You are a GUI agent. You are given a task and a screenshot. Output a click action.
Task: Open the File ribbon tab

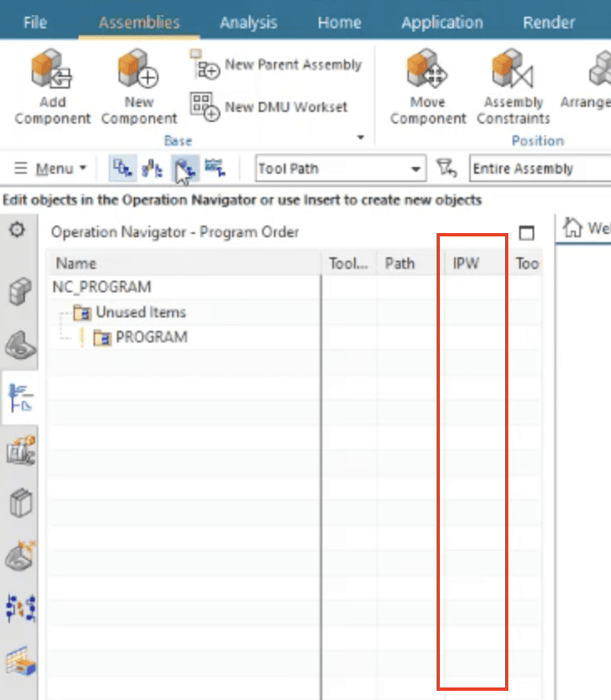35,23
